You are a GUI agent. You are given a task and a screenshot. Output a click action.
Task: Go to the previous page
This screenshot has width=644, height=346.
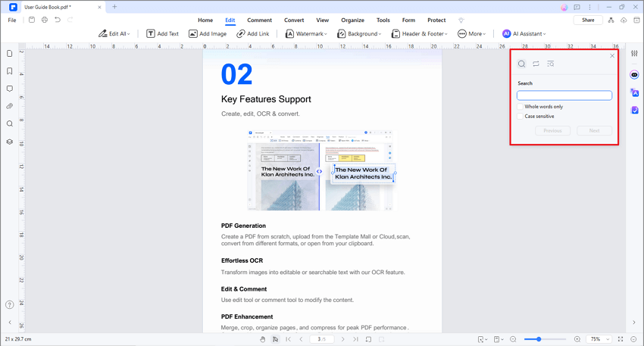coord(301,339)
